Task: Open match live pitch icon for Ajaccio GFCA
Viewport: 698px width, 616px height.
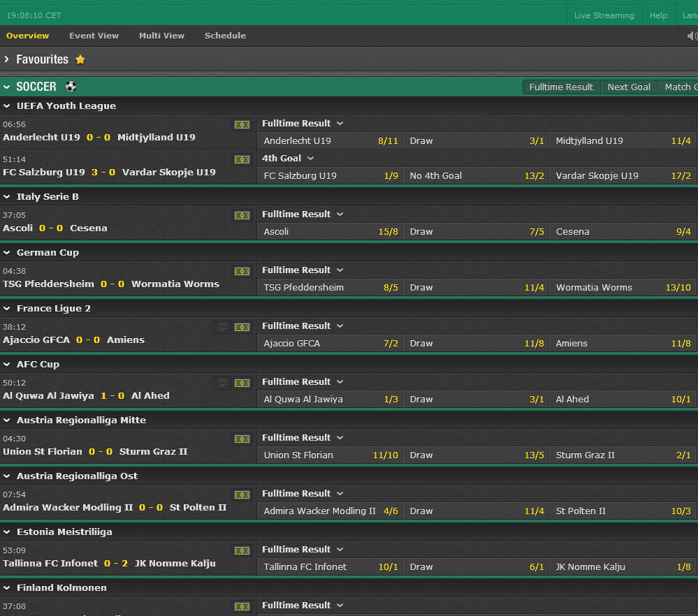Action: (x=242, y=327)
